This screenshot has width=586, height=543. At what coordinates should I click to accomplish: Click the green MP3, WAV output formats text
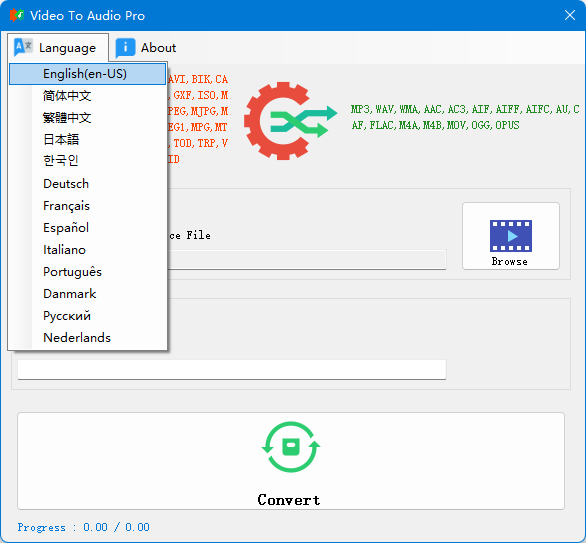point(465,117)
